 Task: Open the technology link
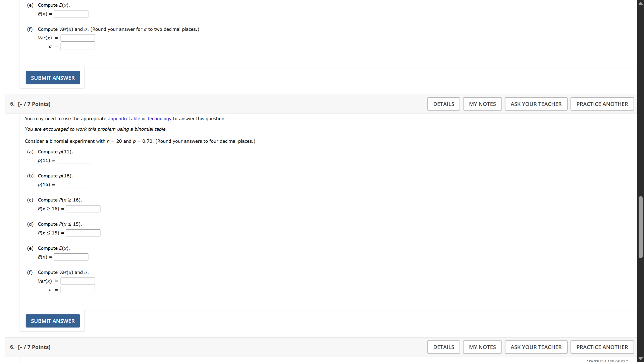tap(159, 119)
